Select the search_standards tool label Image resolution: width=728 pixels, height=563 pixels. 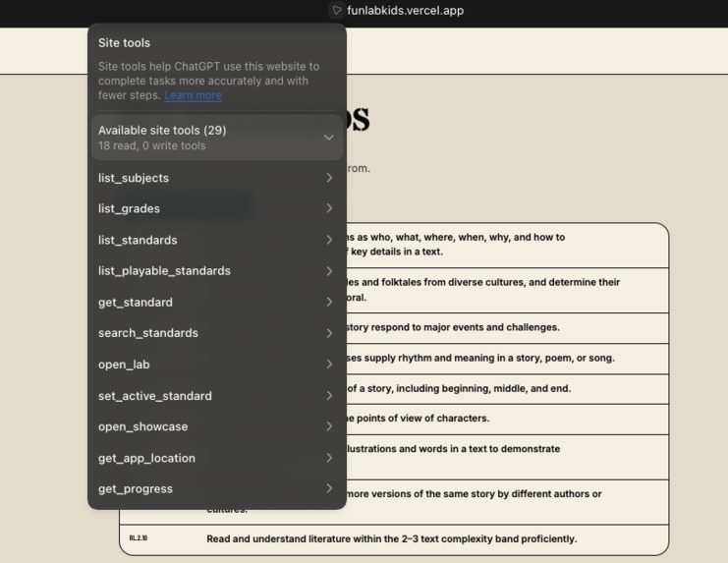(147, 333)
